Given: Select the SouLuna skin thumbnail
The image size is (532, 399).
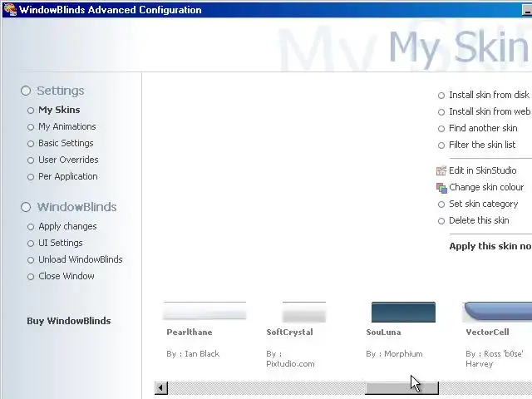Looking at the screenshot, I should (x=403, y=312).
